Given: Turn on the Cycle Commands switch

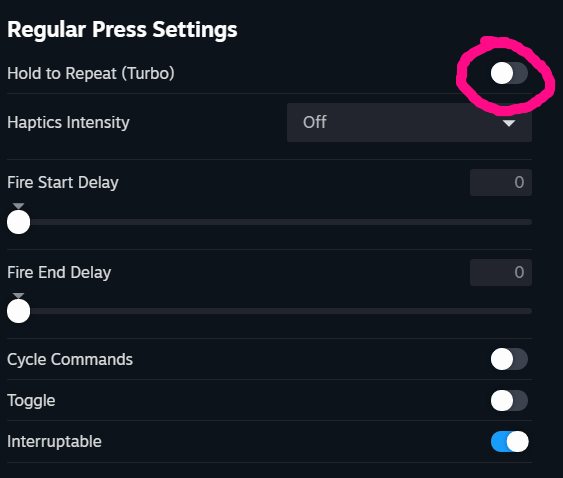Looking at the screenshot, I should click(x=509, y=359).
